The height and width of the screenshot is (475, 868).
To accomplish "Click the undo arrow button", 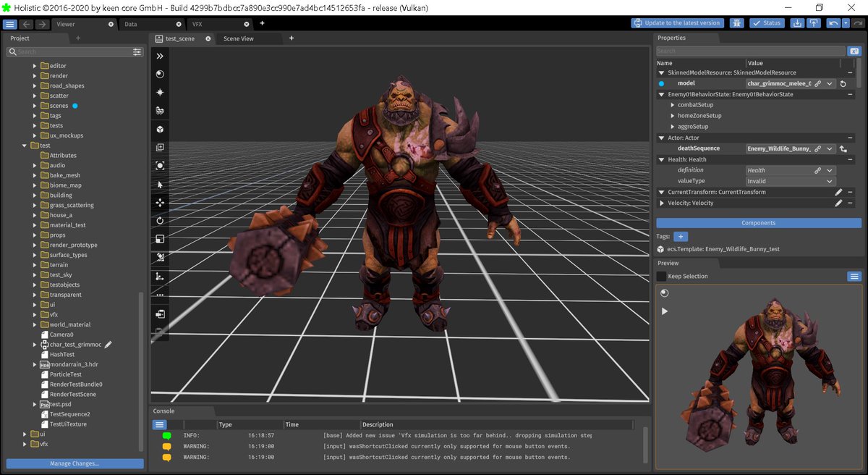I will (x=833, y=23).
